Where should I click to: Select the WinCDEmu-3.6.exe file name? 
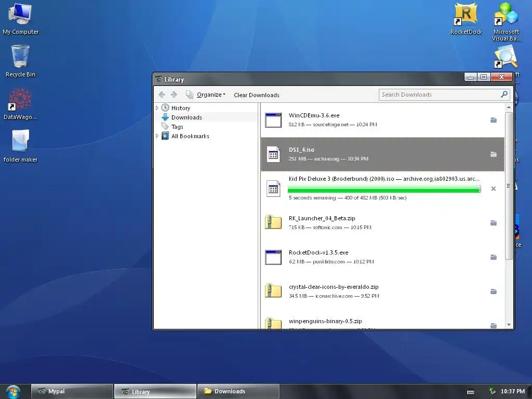(314, 115)
